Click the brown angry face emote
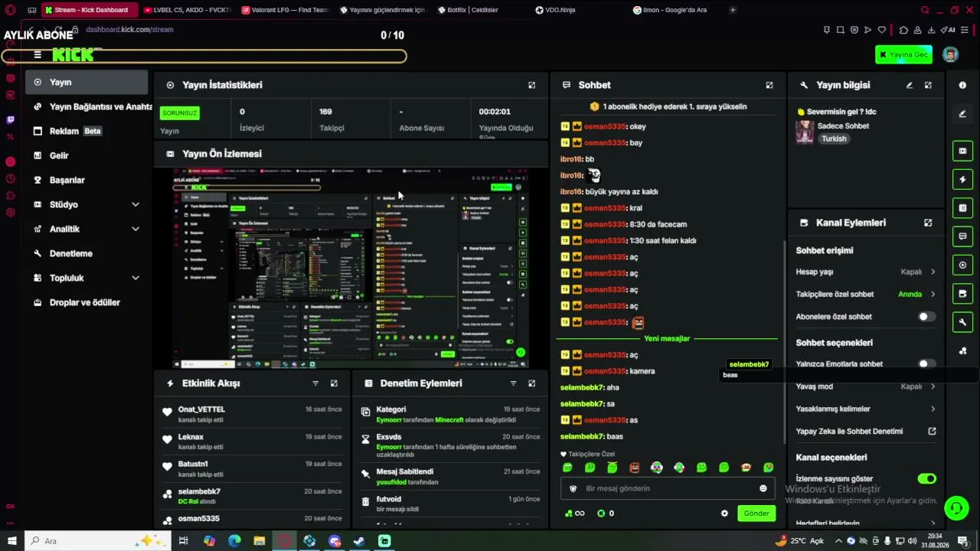980x551 pixels. click(634, 468)
